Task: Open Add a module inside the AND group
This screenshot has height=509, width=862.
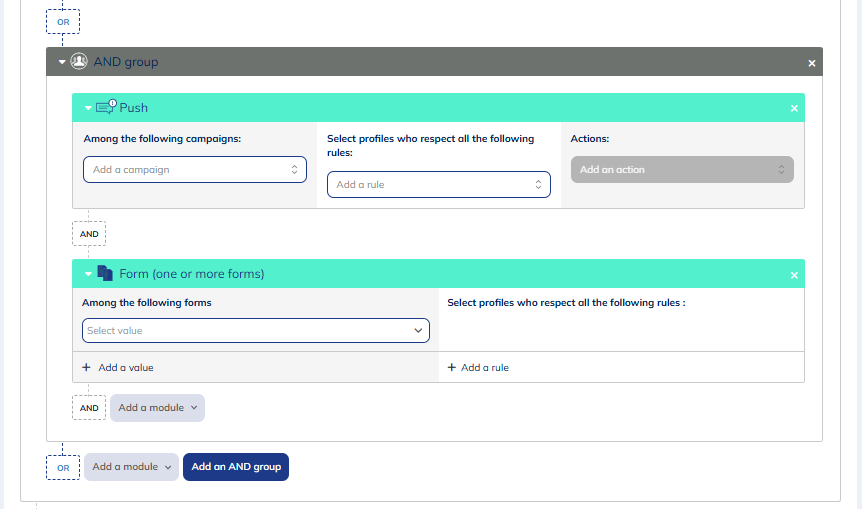Action: [x=157, y=408]
